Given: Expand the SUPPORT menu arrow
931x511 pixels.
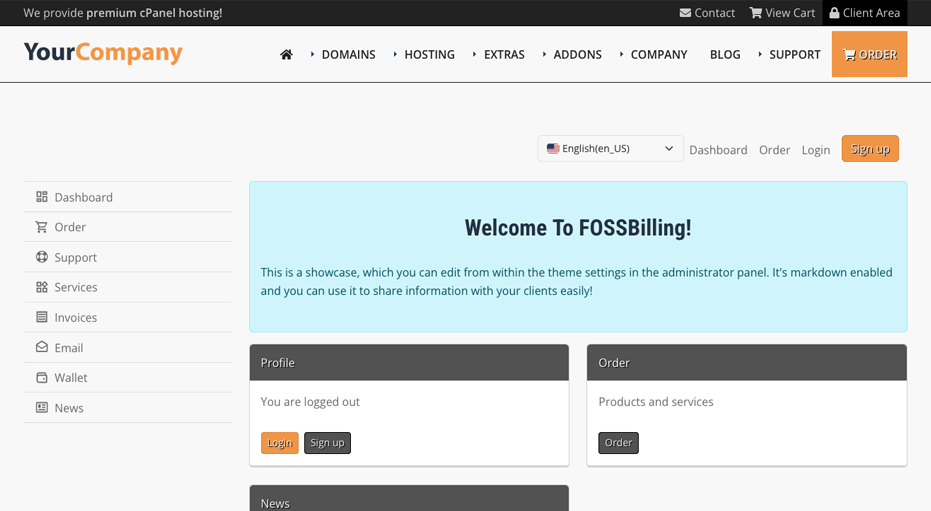Looking at the screenshot, I should [x=760, y=55].
